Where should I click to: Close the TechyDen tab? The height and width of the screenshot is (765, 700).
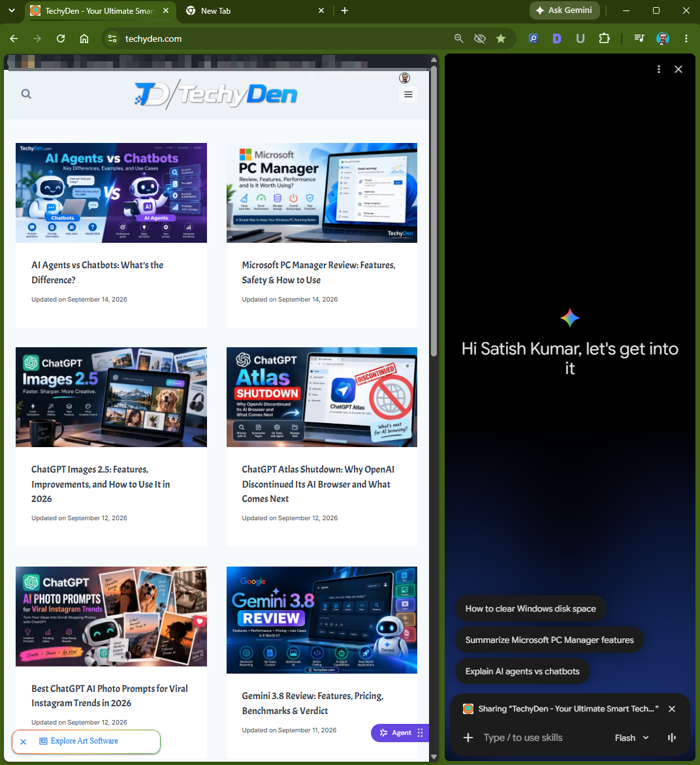tap(166, 10)
